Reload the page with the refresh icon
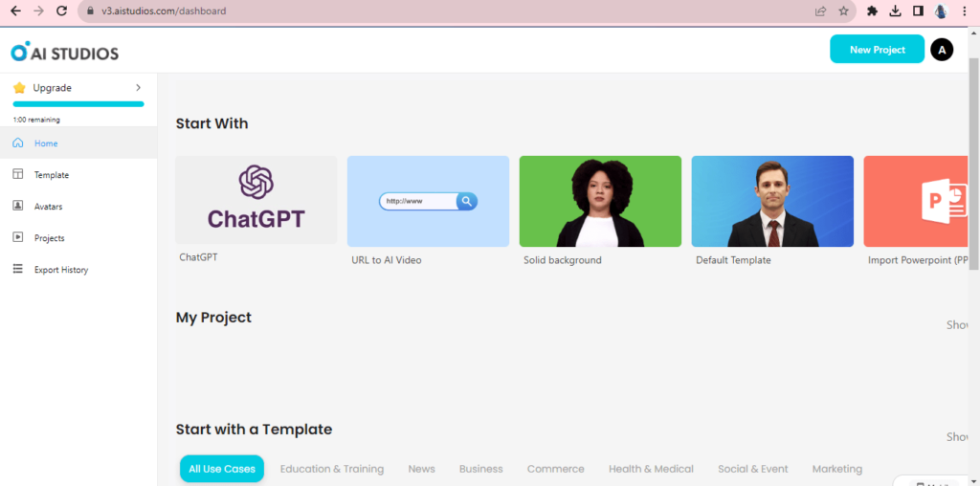This screenshot has height=486, width=980. tap(61, 11)
